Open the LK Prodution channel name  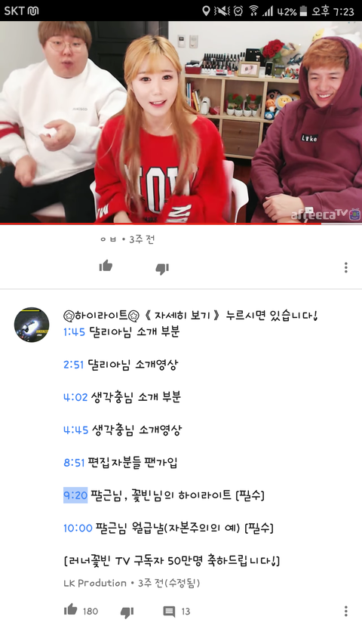(x=95, y=583)
